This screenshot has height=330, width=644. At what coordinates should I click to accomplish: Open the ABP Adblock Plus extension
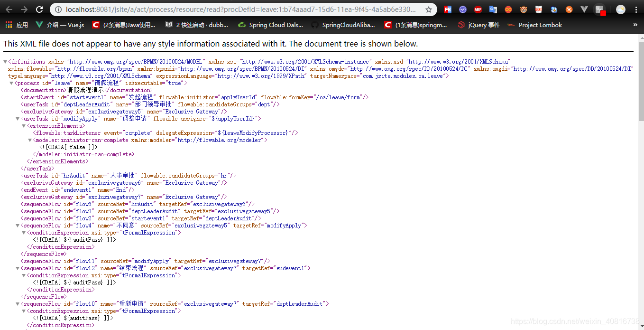(478, 9)
